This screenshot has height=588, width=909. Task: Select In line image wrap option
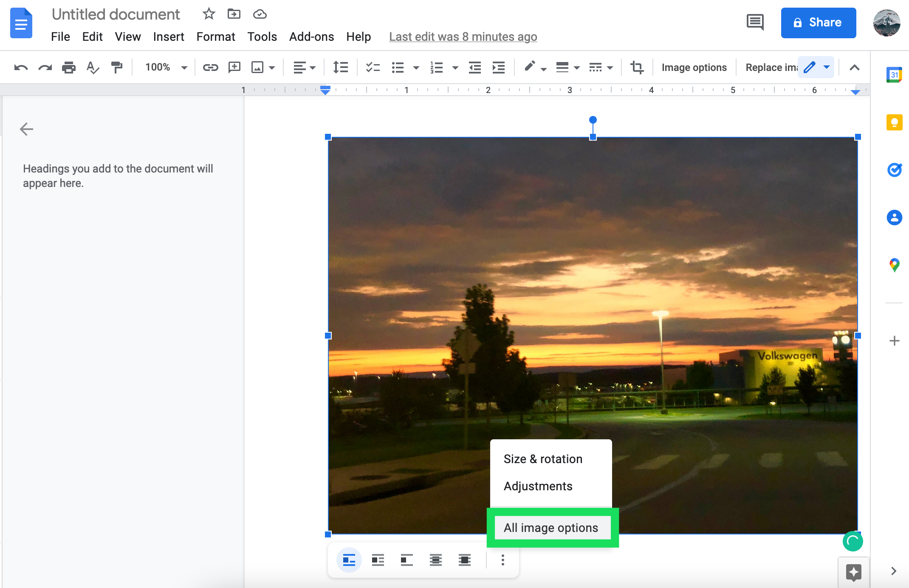click(349, 560)
